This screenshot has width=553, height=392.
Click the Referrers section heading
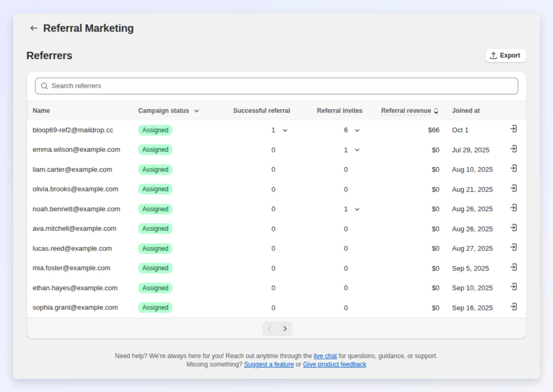49,56
